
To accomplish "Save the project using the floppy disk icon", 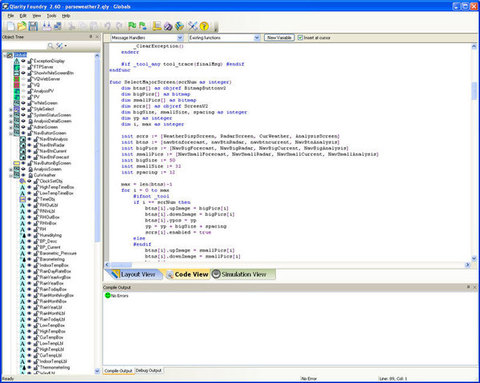I will coord(33,26).
